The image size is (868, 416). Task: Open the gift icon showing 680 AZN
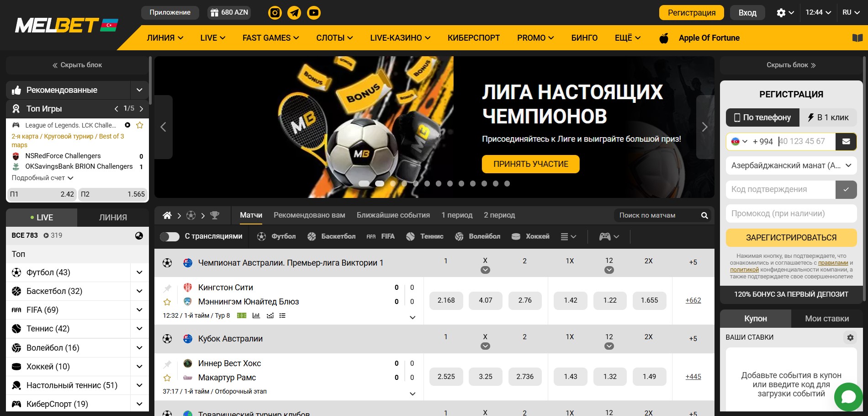215,12
